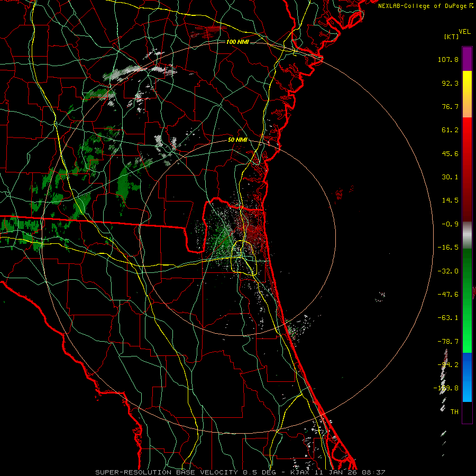Click the yellow-orange segment of color bar

pos(467,94)
